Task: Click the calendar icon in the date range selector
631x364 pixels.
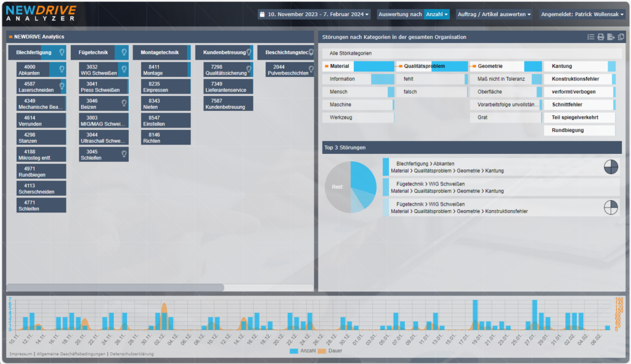Action: (x=263, y=13)
